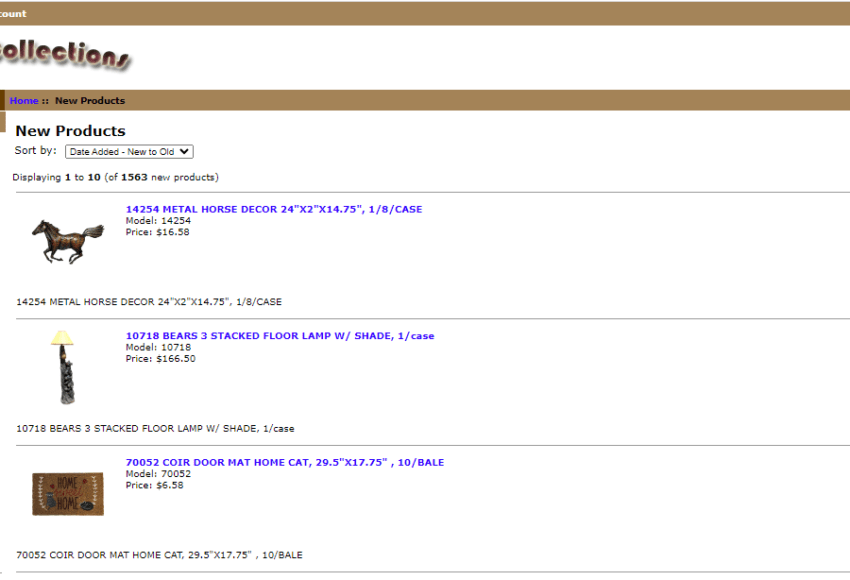Open the 14254 Metal Horse Decor title link
The height and width of the screenshot is (580, 850).
point(273,210)
